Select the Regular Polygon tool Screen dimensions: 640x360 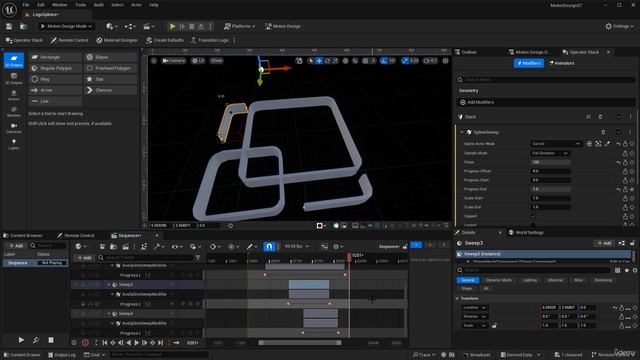pyautogui.click(x=56, y=68)
